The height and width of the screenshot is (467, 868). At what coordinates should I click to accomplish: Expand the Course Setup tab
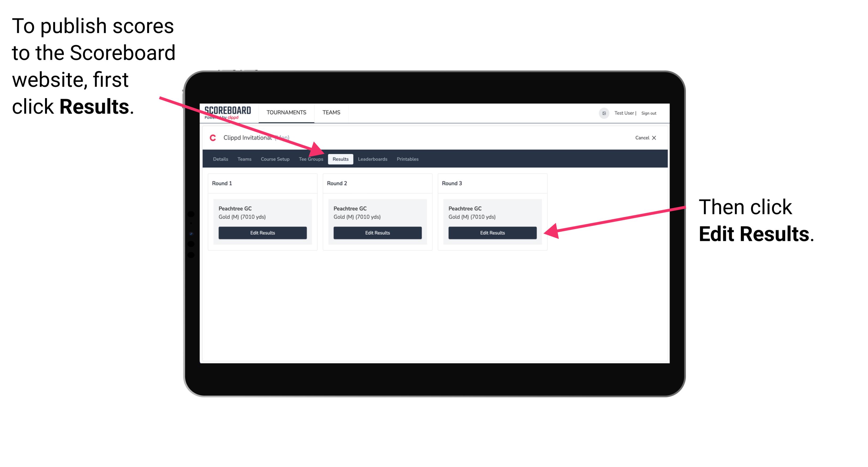click(x=275, y=159)
